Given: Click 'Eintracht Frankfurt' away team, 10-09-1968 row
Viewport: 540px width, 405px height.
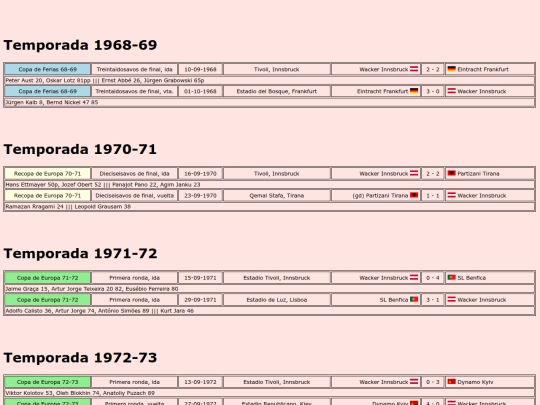Looking at the screenshot, I should point(483,69).
